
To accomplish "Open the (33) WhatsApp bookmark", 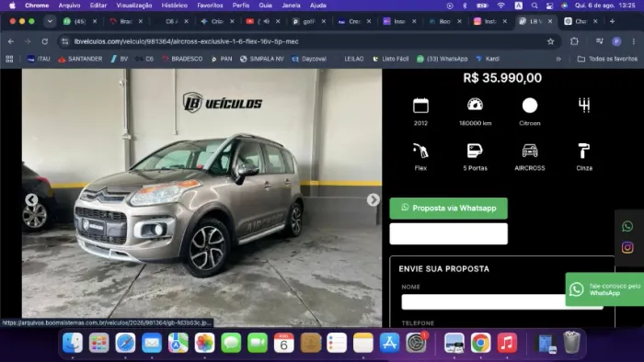I will coord(442,59).
